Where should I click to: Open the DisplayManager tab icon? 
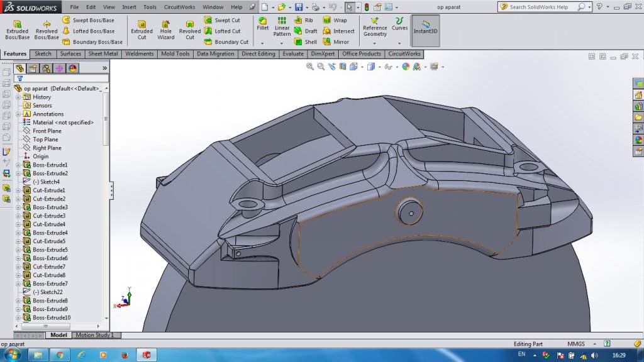72,68
